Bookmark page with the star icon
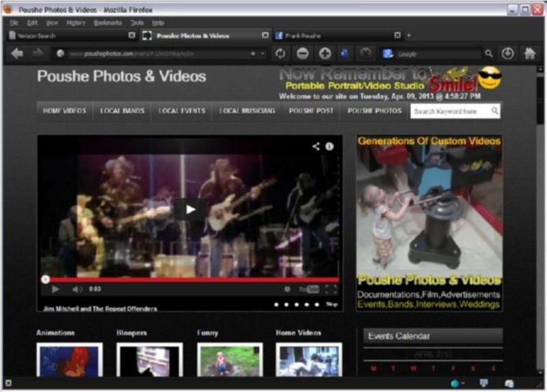This screenshot has height=392, width=547. pyautogui.click(x=253, y=54)
